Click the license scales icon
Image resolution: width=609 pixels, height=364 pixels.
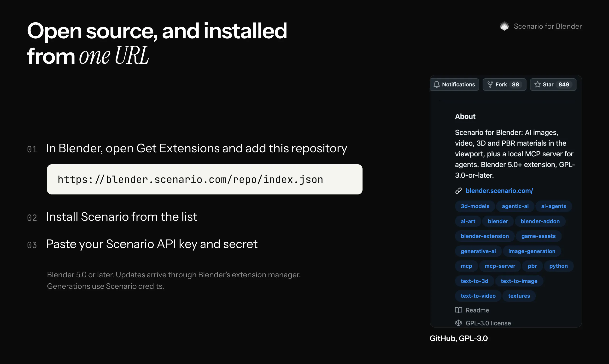click(458, 323)
